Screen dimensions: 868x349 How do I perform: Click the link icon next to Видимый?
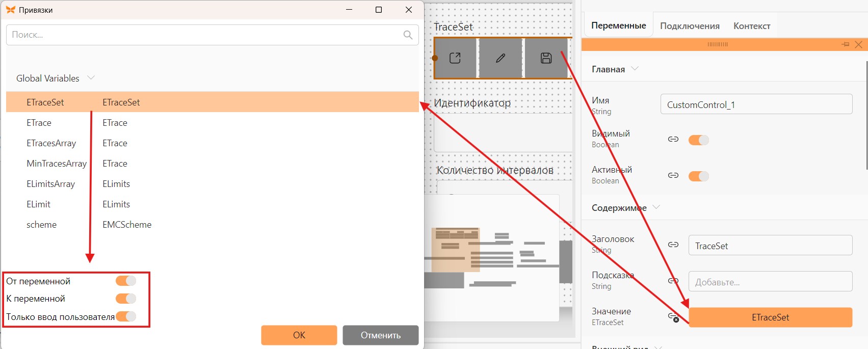(x=673, y=139)
